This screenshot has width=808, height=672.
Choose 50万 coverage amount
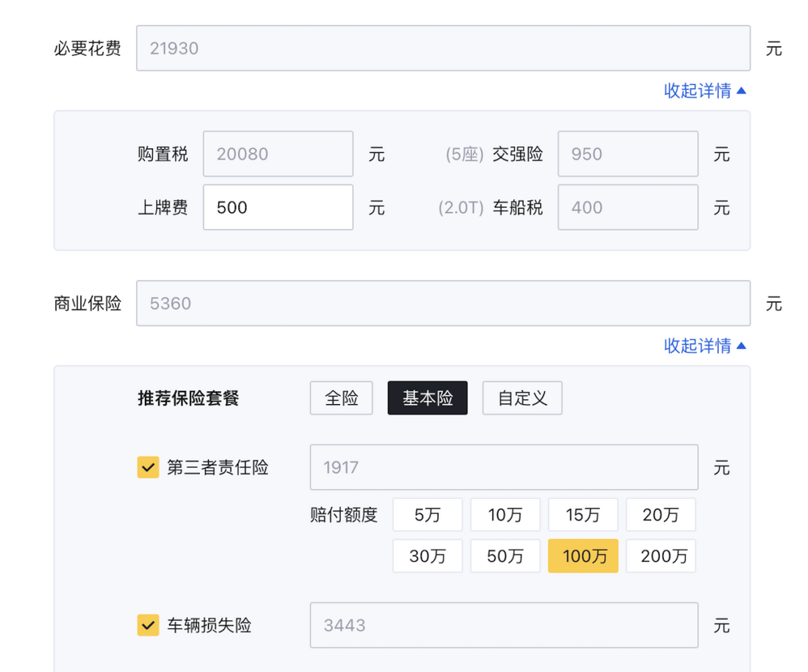pyautogui.click(x=505, y=556)
